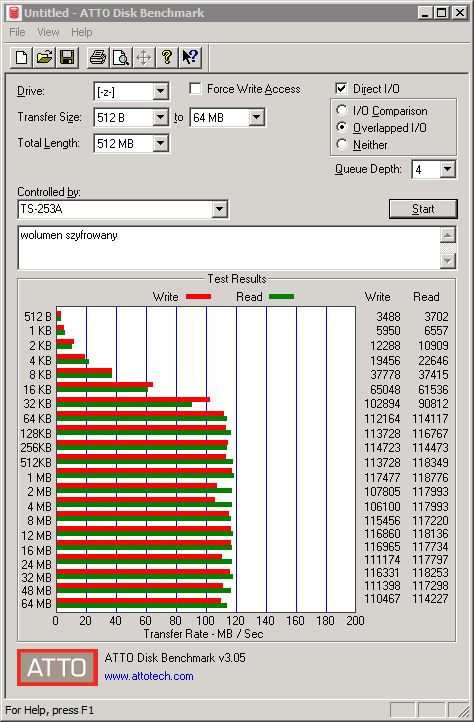Activate the context help arrow icon
This screenshot has height=722, width=474.
pyautogui.click(x=190, y=58)
